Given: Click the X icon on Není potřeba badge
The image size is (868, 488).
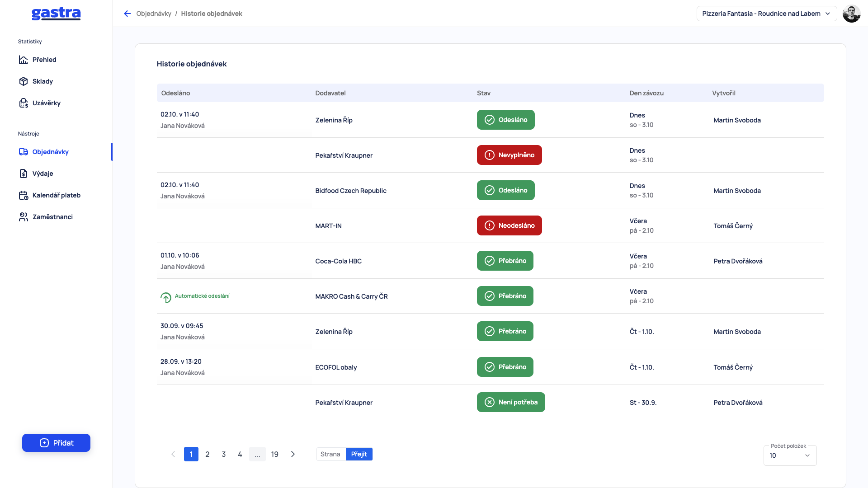Looking at the screenshot, I should [x=490, y=402].
